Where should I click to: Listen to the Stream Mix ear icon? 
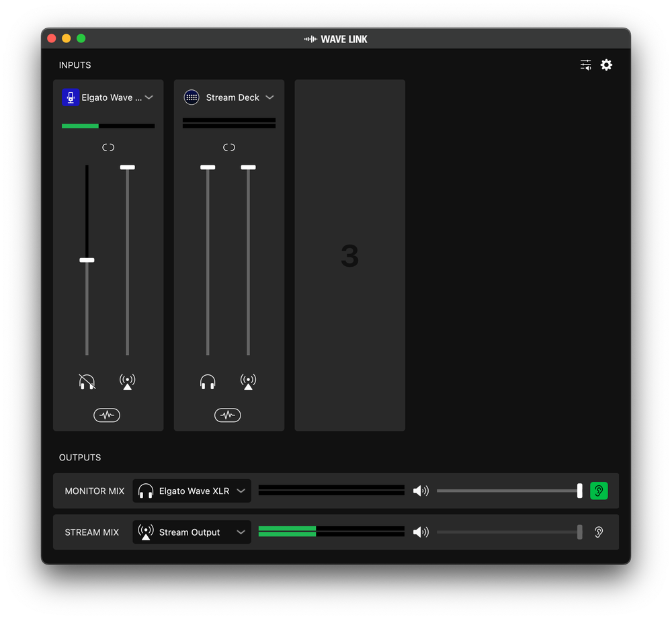coord(599,532)
